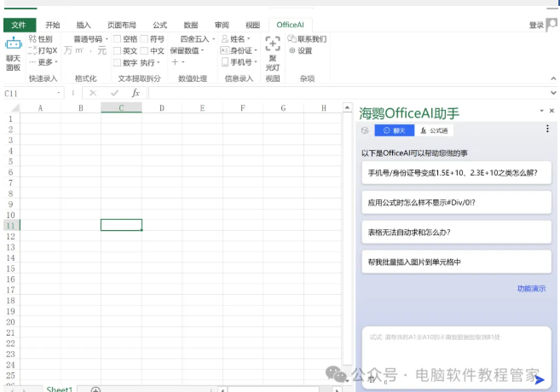Click the history icon left of 聊天 tab
This screenshot has height=392, width=560.
[365, 130]
